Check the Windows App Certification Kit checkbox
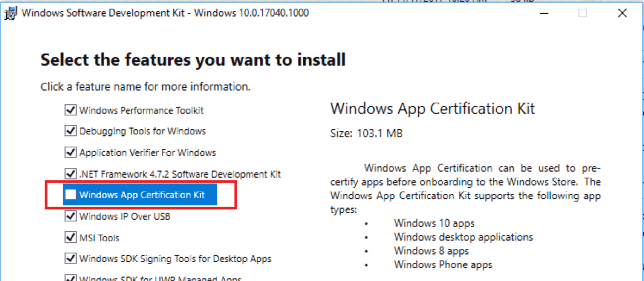 71,194
